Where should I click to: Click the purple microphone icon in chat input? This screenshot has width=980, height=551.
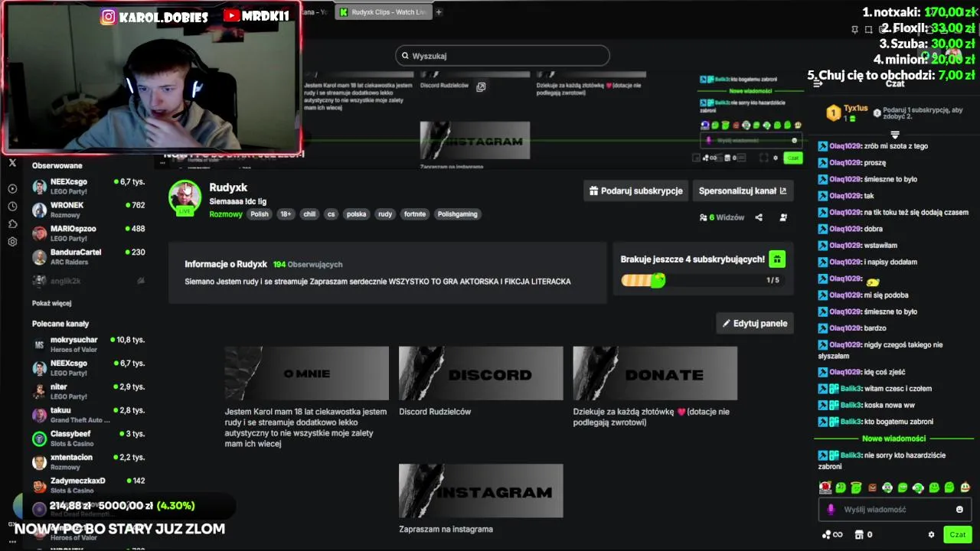[x=831, y=510]
